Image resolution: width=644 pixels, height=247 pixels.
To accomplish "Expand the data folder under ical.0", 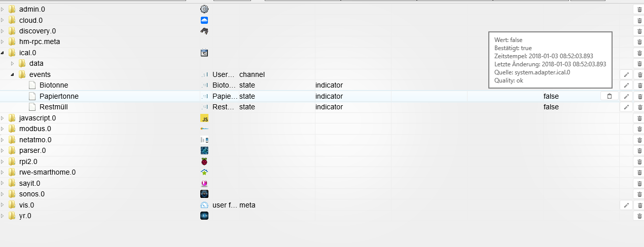I will point(13,63).
